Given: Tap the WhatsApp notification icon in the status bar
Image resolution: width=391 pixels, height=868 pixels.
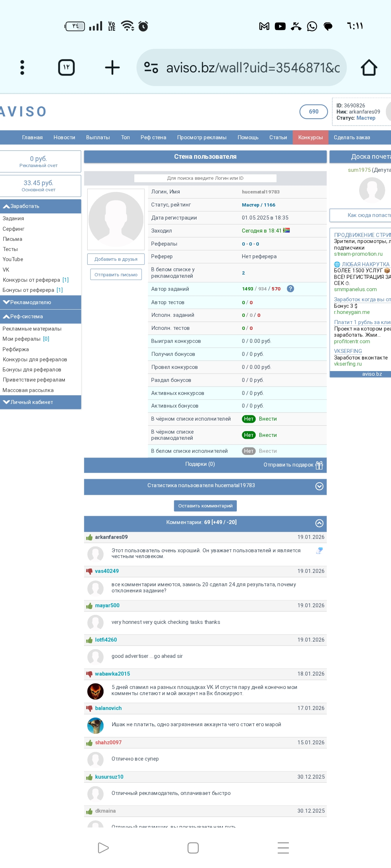Looking at the screenshot, I should pyautogui.click(x=312, y=26).
